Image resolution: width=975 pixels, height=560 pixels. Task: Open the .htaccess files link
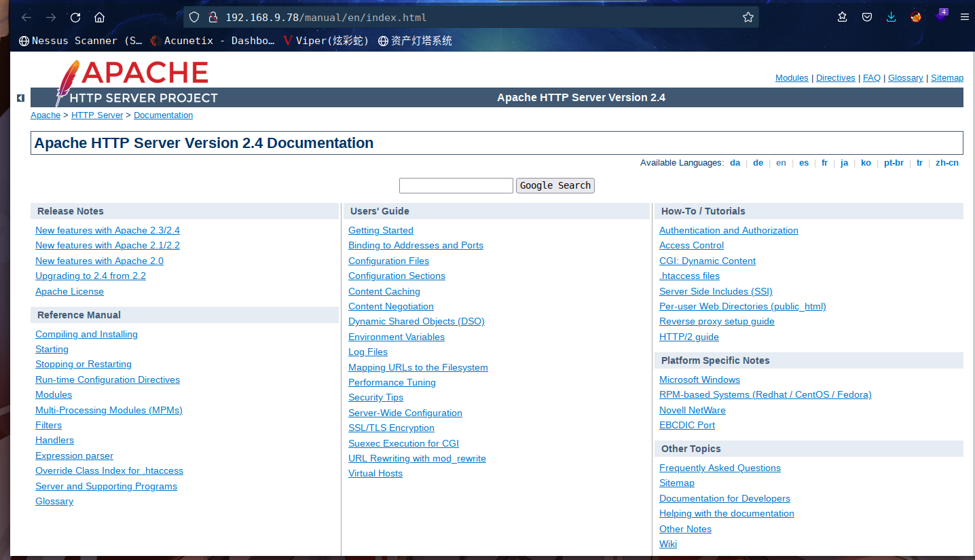(x=689, y=276)
